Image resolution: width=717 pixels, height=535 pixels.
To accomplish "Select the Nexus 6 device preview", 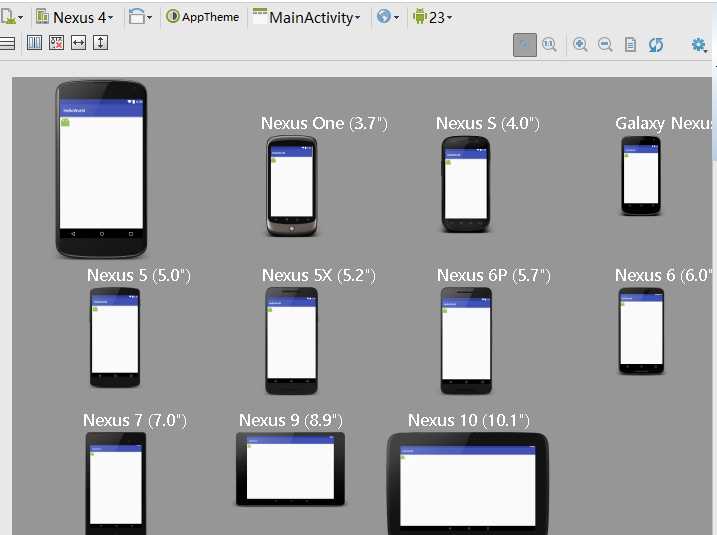I will coord(641,331).
